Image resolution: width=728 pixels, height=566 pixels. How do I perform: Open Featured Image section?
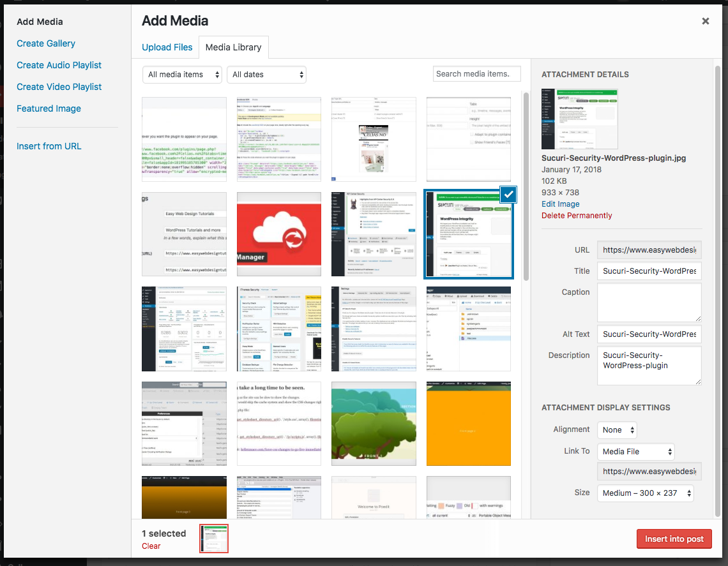click(x=49, y=108)
